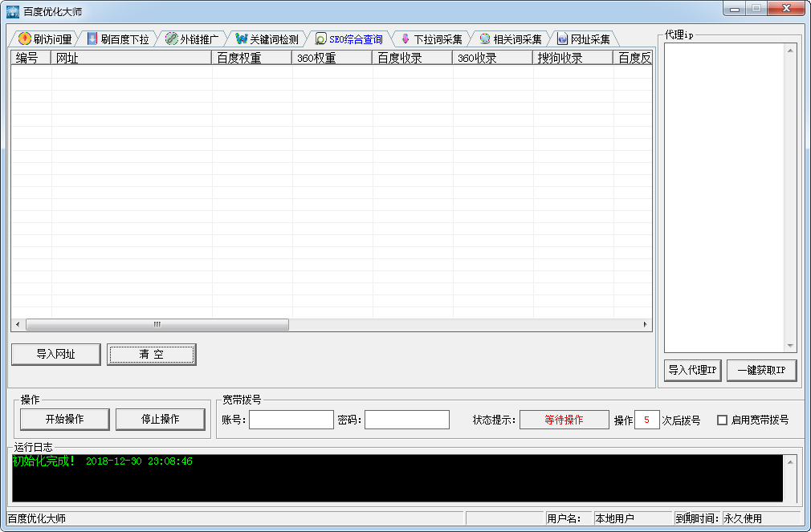Screen dimensions: 811x532
Task: Close the 百度优化大师 window
Action: (x=785, y=9)
